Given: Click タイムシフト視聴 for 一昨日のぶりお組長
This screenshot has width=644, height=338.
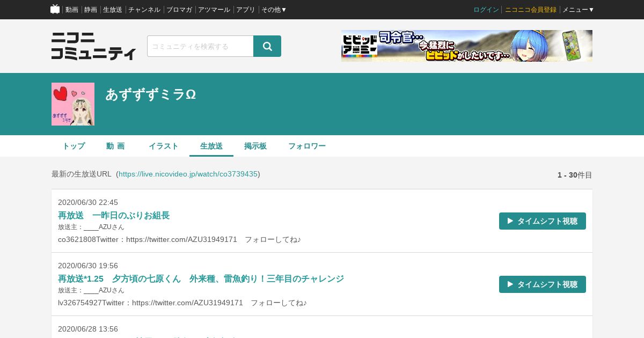Looking at the screenshot, I should [x=543, y=221].
